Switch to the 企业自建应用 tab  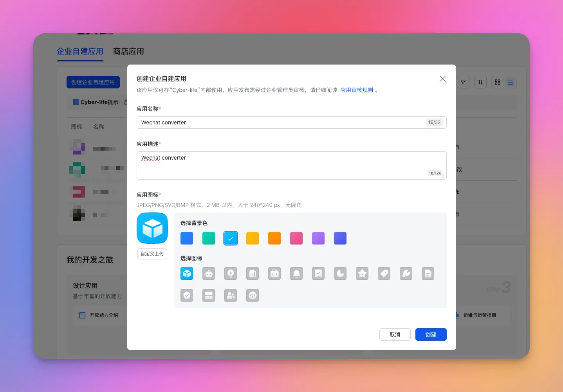click(80, 51)
